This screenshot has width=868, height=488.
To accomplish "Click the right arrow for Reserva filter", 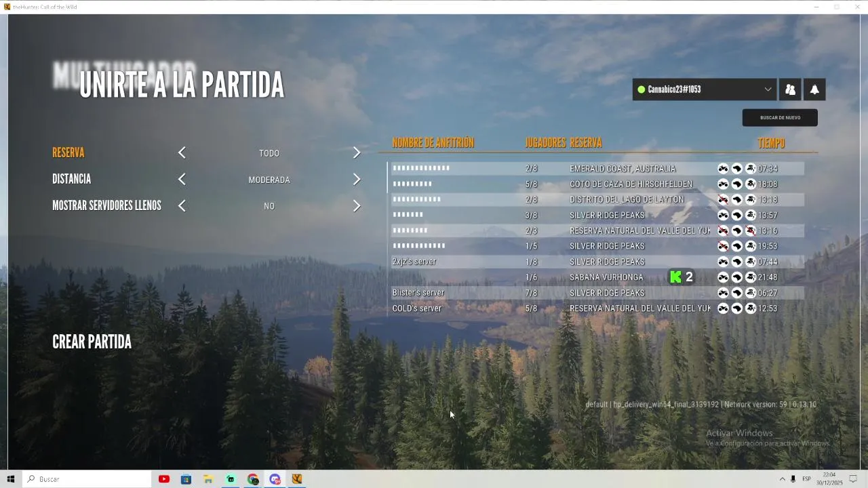I will pos(357,153).
